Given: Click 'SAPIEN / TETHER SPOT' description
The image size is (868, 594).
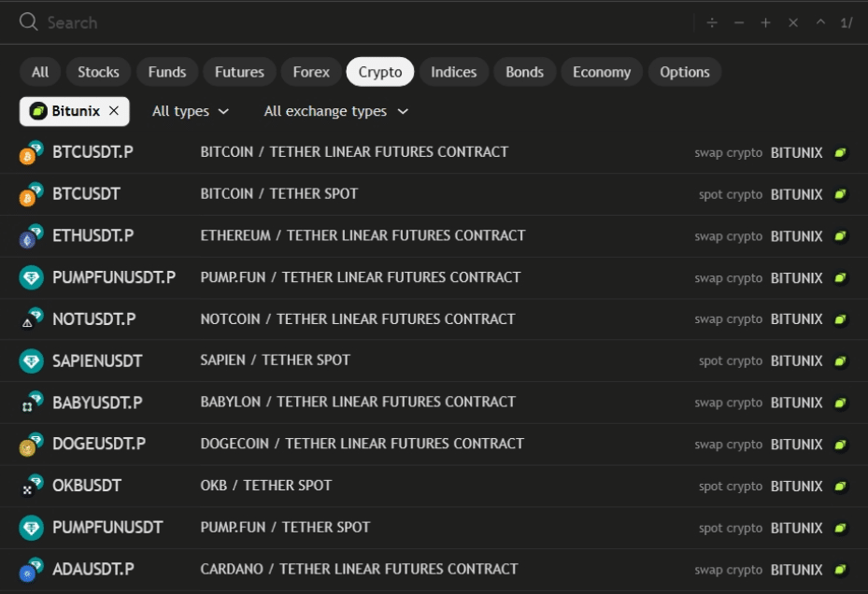Looking at the screenshot, I should pyautogui.click(x=275, y=361).
